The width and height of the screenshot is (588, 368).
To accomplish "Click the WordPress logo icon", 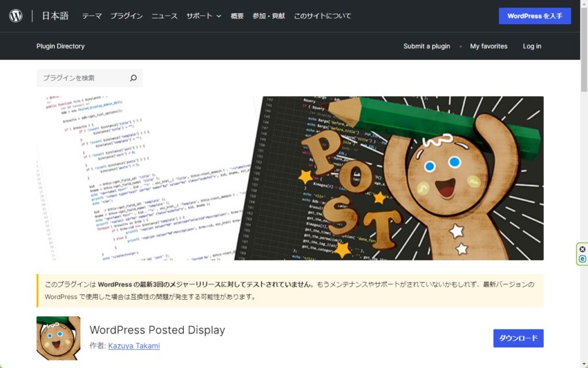I will (16, 16).
